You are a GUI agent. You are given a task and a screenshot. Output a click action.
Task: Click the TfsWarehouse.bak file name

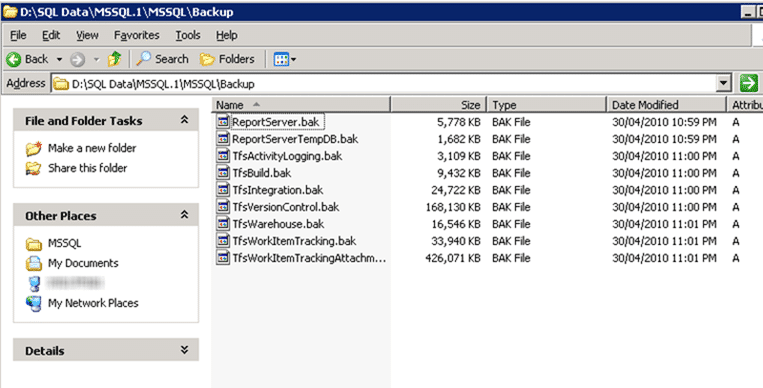click(278, 224)
